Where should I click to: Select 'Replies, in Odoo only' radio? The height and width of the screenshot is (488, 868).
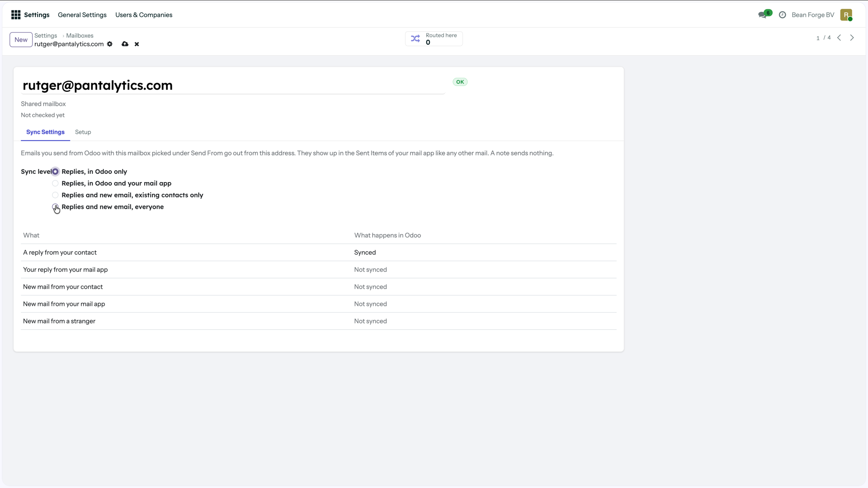click(55, 172)
